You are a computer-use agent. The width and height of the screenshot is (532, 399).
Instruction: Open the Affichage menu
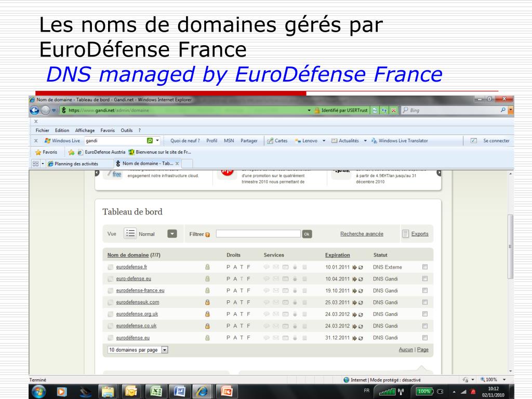85,130
